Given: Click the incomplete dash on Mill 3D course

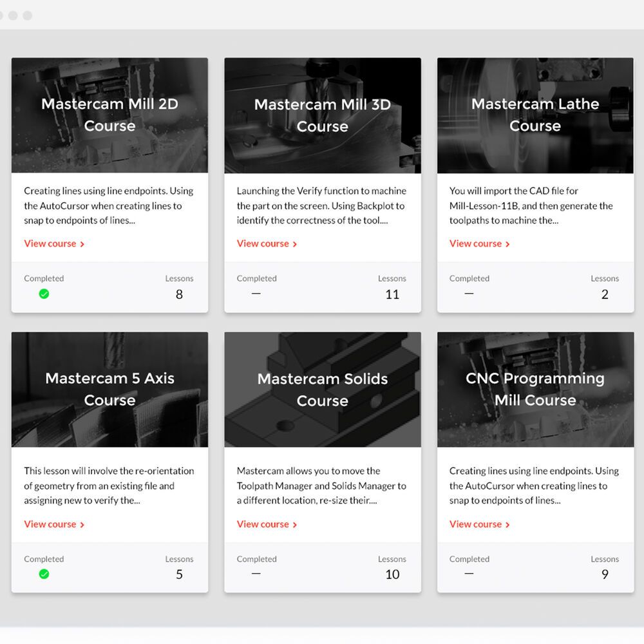Looking at the screenshot, I should click(x=256, y=294).
